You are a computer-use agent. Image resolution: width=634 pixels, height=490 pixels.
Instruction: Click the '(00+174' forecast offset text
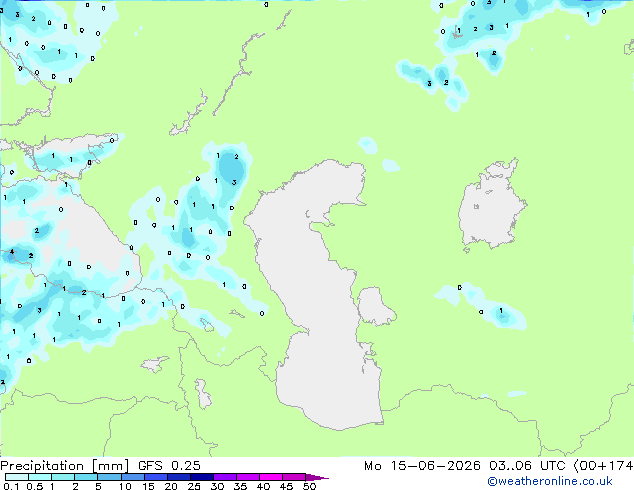tap(603, 466)
